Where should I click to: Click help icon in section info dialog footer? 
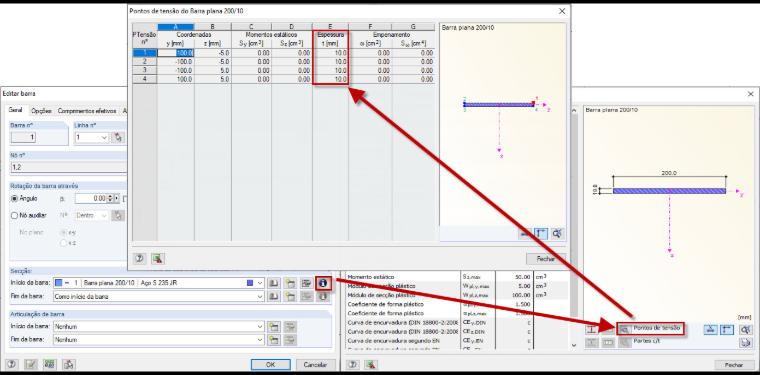354,365
